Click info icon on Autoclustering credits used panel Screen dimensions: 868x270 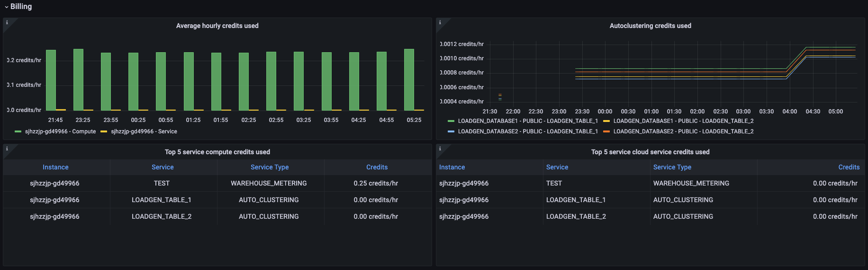click(x=440, y=22)
